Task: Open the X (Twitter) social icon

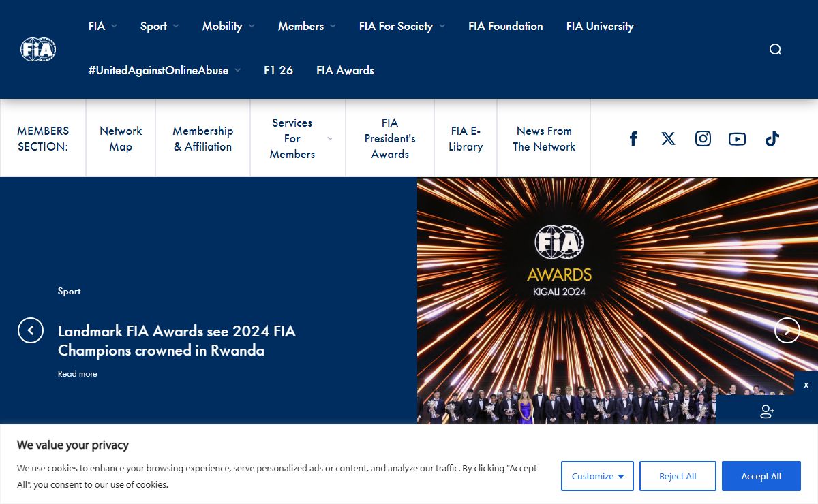Action: (x=668, y=139)
